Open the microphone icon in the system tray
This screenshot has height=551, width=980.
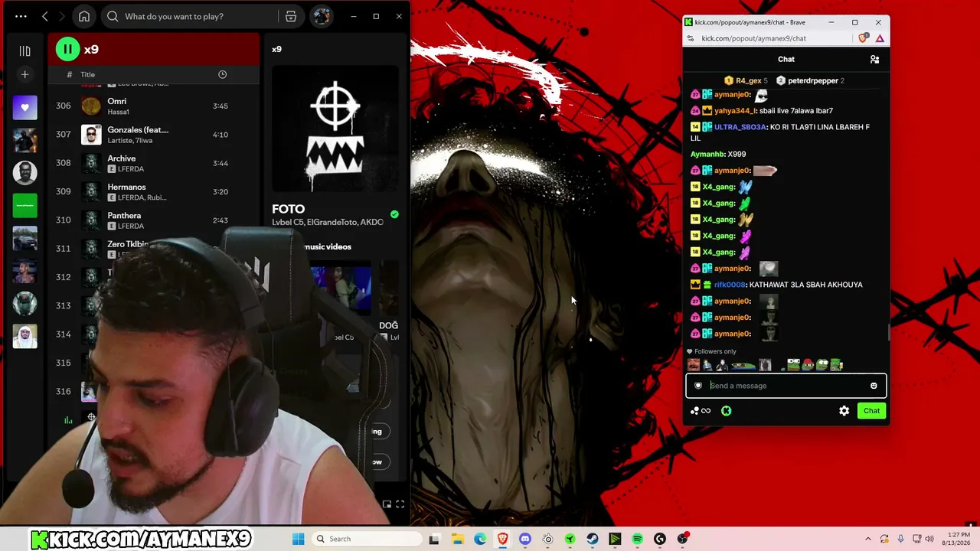pos(900,539)
